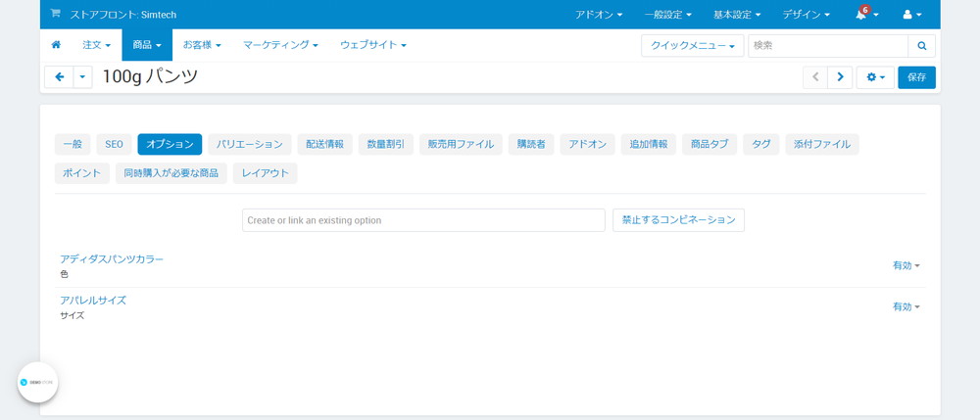Open the アドオン top menu

(x=598, y=15)
